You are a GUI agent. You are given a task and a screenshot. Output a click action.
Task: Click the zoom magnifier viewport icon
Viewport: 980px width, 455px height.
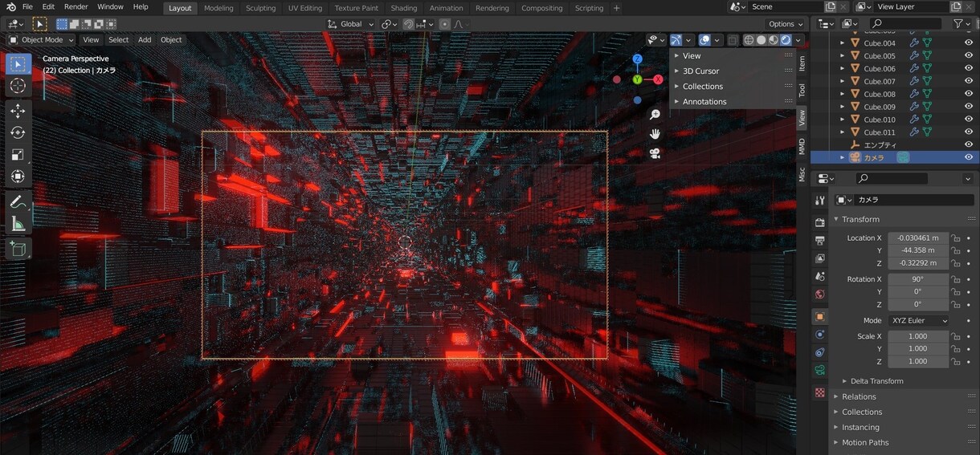[655, 115]
